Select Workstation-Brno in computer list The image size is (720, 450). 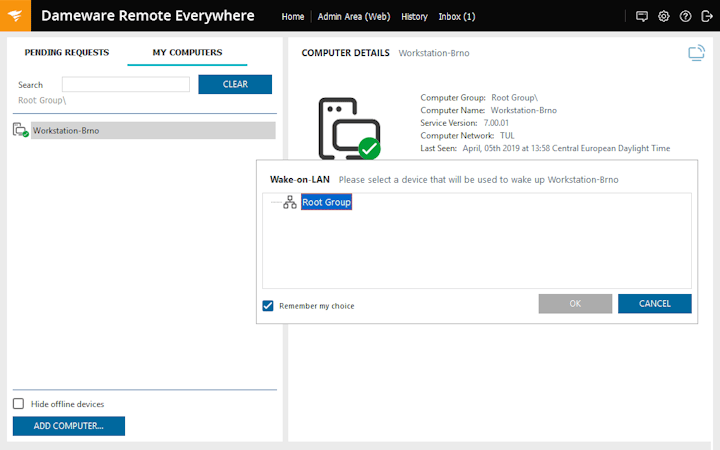153,130
